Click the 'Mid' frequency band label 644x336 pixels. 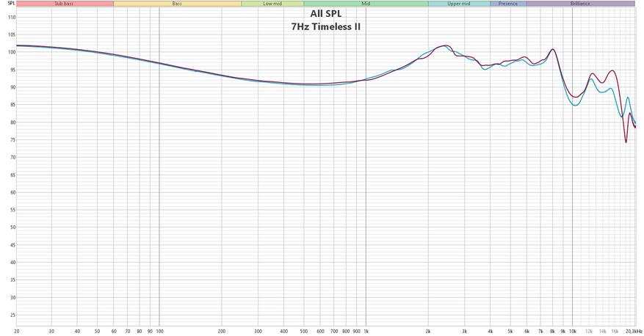pos(366,3)
